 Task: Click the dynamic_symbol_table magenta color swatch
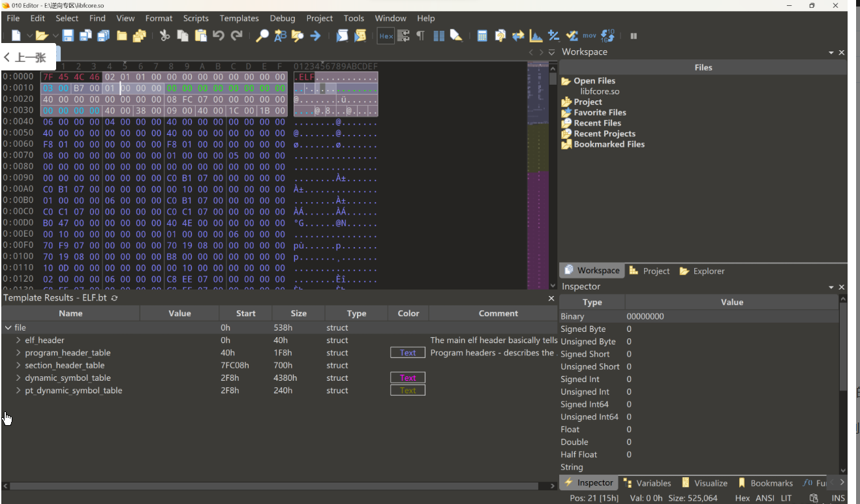click(408, 378)
